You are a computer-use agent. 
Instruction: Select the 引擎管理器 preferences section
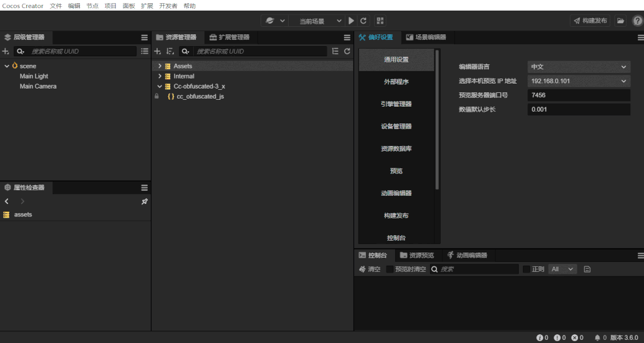click(x=396, y=104)
